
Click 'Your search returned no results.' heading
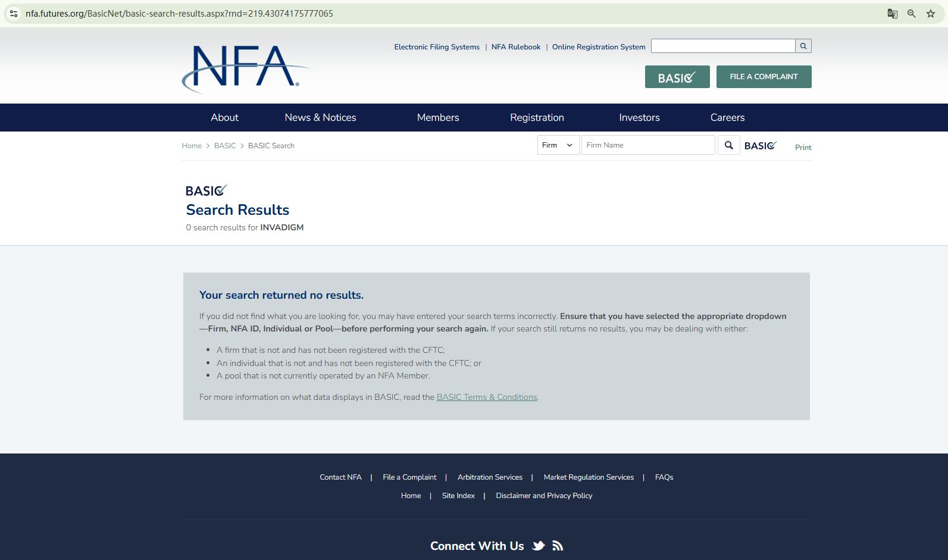coord(281,295)
